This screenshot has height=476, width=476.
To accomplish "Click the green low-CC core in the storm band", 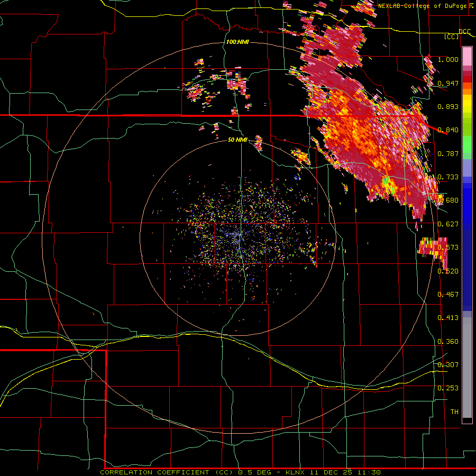I will point(386,181).
